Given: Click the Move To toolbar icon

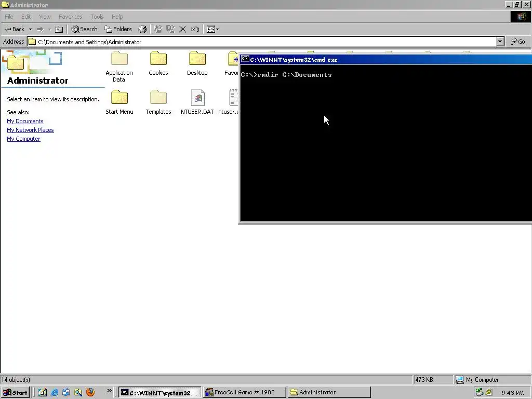Looking at the screenshot, I should 158,29.
